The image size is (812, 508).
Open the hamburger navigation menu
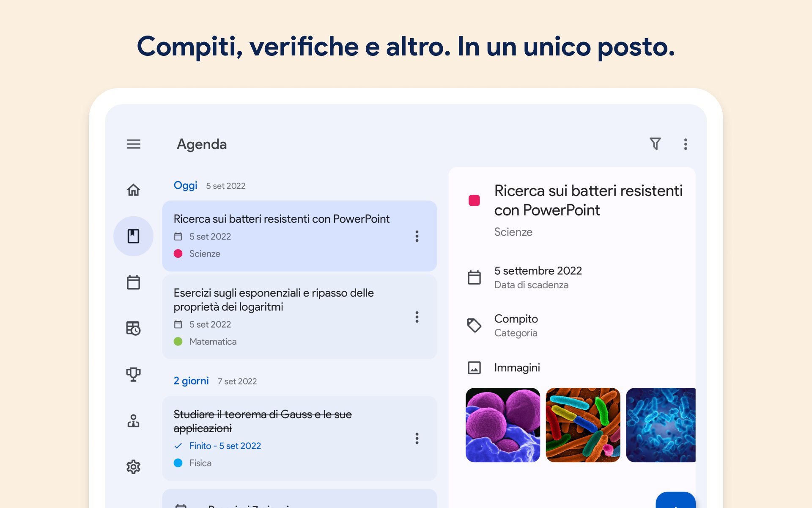pos(133,144)
